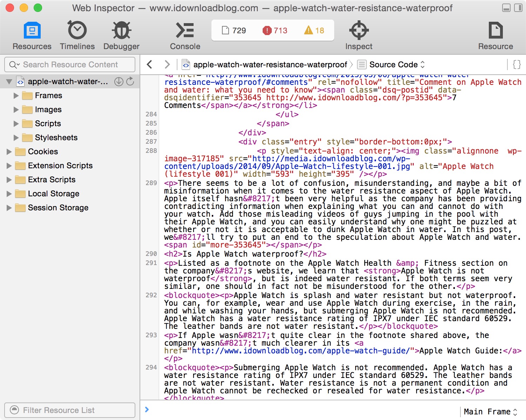The width and height of the screenshot is (526, 420).
Task: Click the download web archive icon
Action: (x=119, y=81)
